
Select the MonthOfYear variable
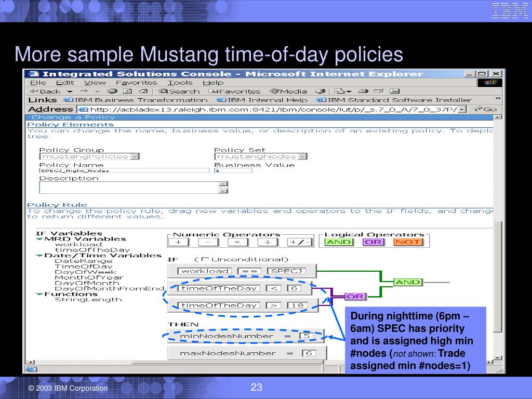coord(89,277)
